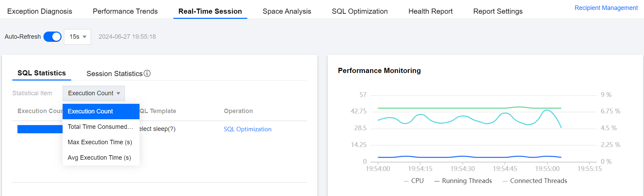The height and width of the screenshot is (196, 644).
Task: Collapse the Statistical Item dropdown
Action: click(x=93, y=93)
